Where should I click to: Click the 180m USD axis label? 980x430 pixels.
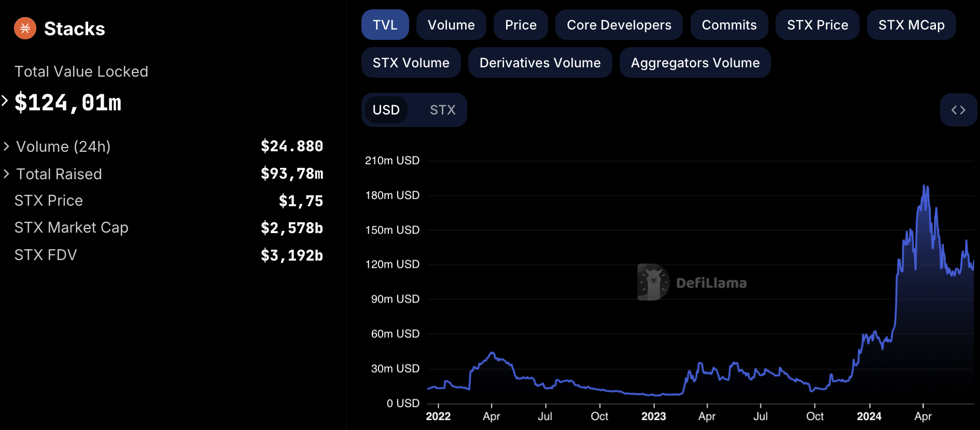coord(392,195)
